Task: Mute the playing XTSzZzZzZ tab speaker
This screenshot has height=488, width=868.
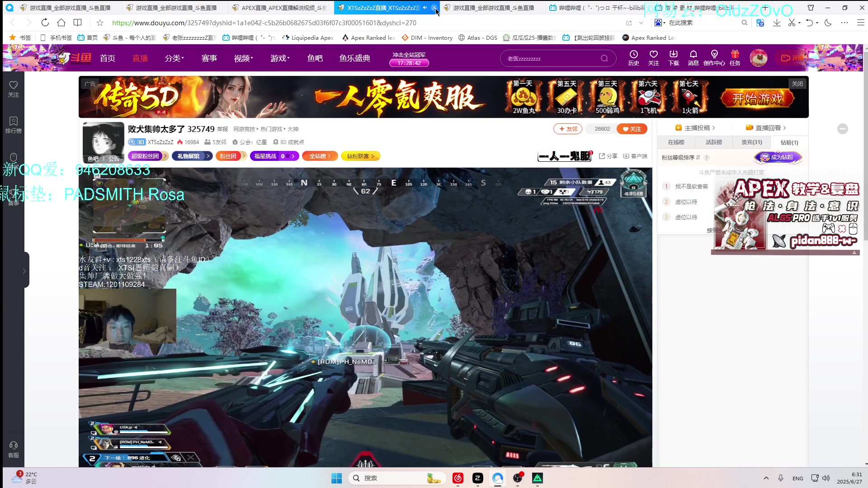Action: [x=425, y=8]
